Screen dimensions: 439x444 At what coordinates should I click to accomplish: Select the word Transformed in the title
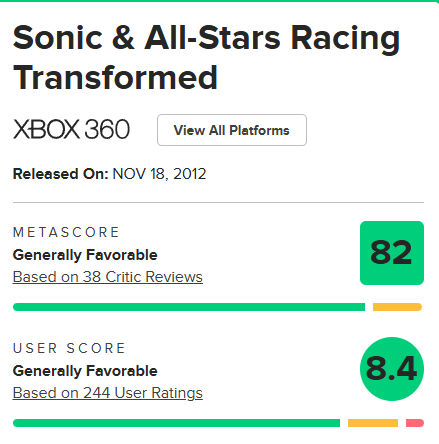pyautogui.click(x=115, y=77)
